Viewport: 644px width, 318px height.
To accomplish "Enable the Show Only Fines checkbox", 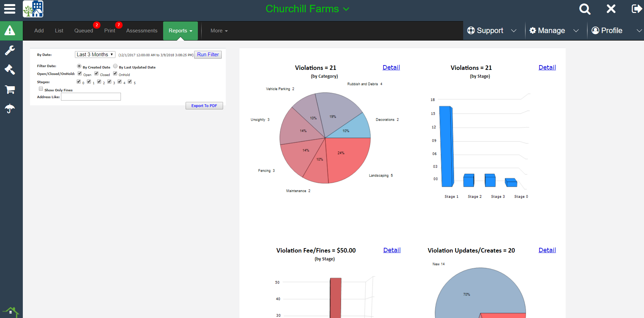I will (x=41, y=89).
